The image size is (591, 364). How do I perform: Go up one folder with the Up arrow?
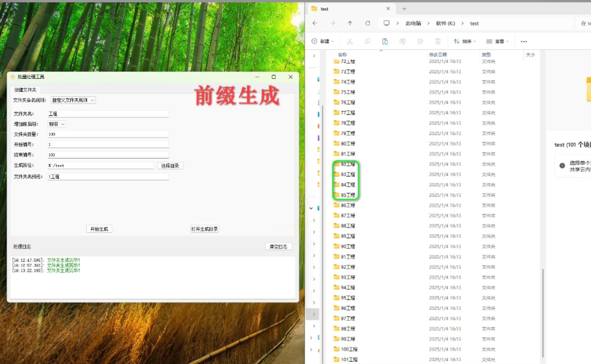[x=350, y=23]
